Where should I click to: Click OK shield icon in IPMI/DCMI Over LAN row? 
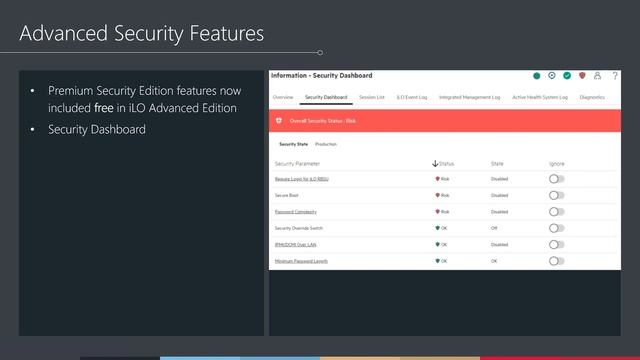pos(438,244)
